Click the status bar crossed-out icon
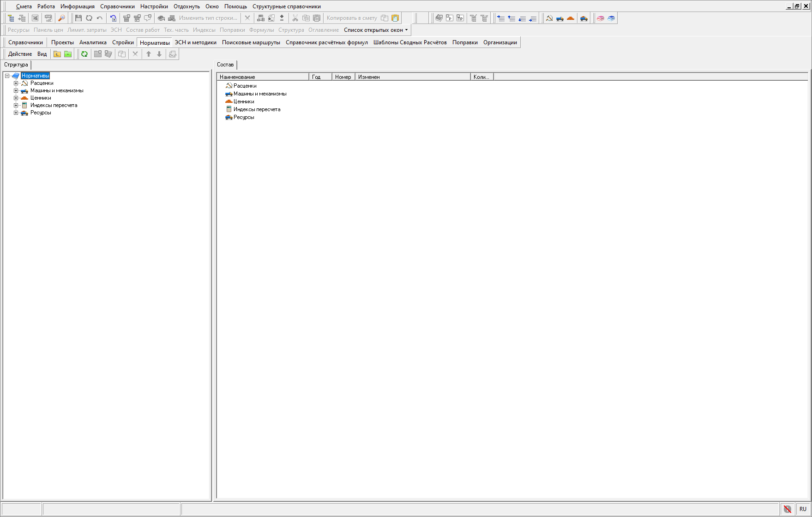This screenshot has width=812, height=517. 788,509
